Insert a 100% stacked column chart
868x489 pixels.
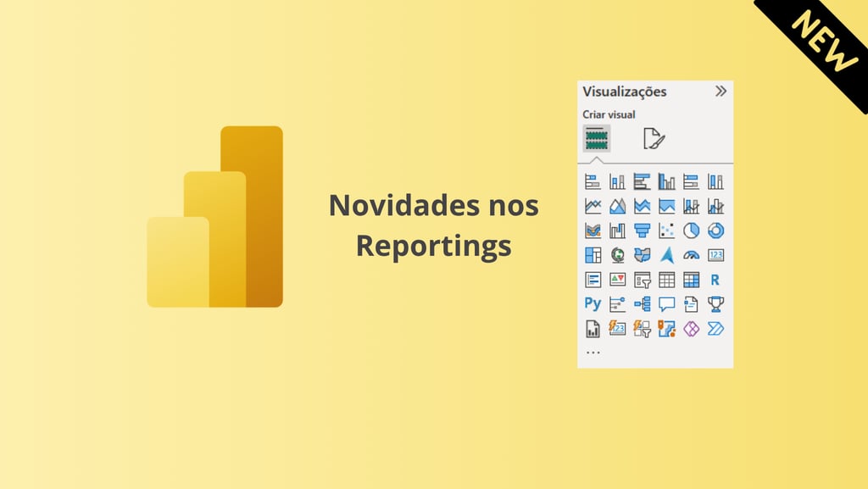[x=715, y=181]
